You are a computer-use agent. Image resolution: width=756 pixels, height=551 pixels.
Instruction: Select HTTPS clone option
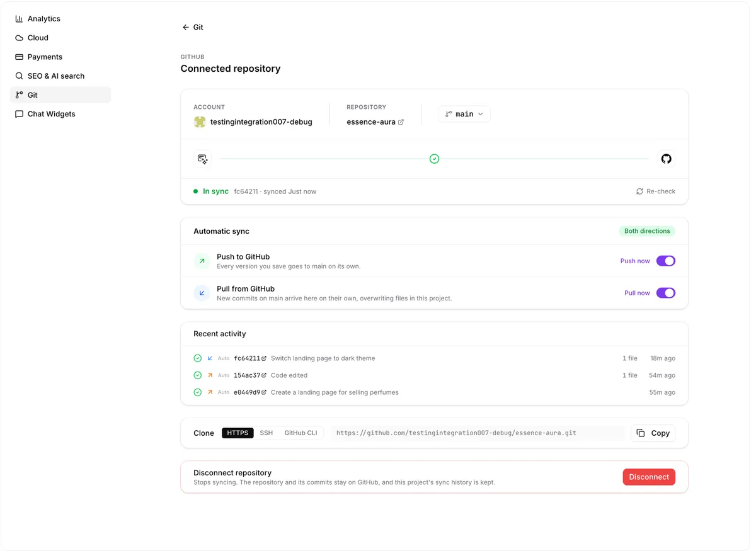238,433
